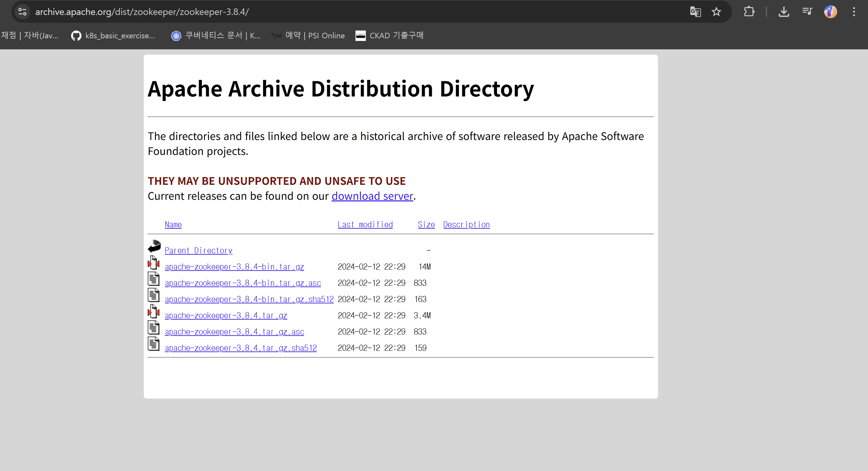868x471 pixels.
Task: Click document icon for 3.8.4.tar.gz.sha512
Action: click(154, 343)
